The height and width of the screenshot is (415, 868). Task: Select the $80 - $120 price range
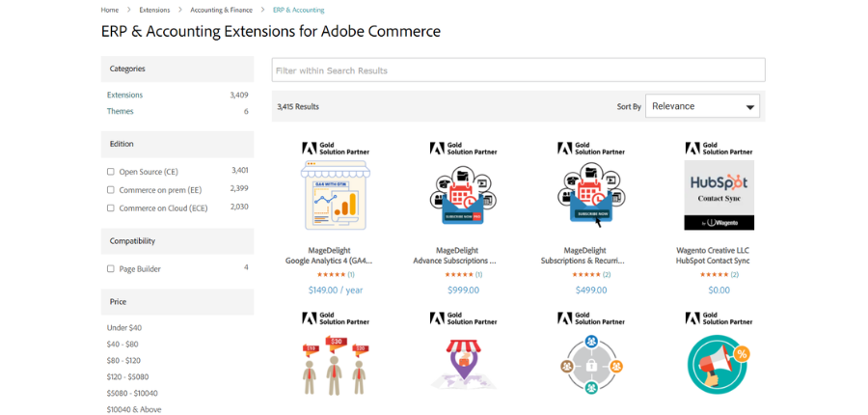(x=123, y=360)
